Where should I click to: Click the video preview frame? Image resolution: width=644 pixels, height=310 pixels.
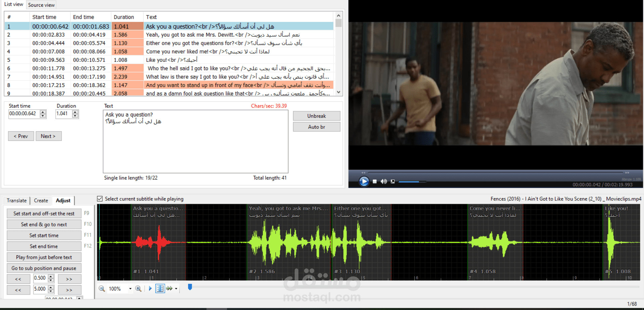coord(496,84)
